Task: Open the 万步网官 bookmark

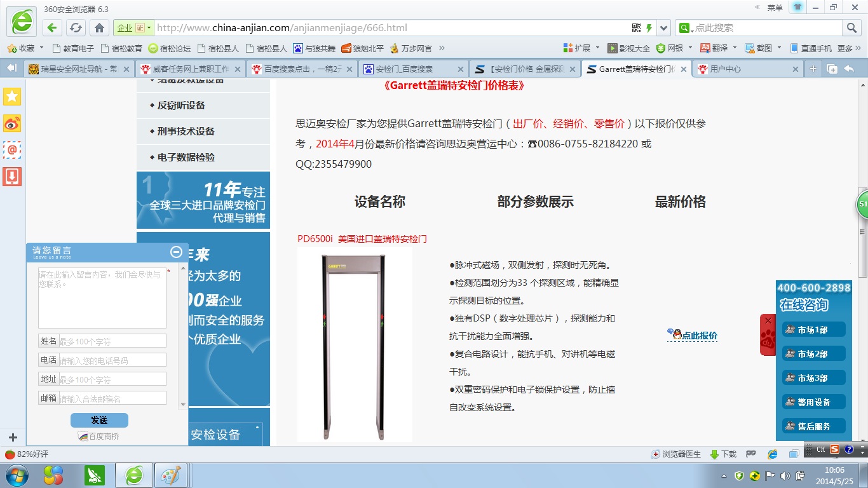Action: [x=411, y=48]
